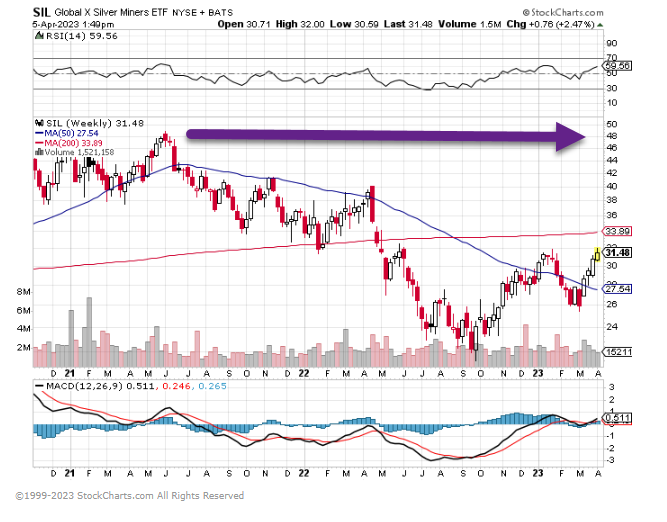This screenshot has height=522, width=667.
Task: Click the green up-triangle change indicator
Action: pos(600,25)
